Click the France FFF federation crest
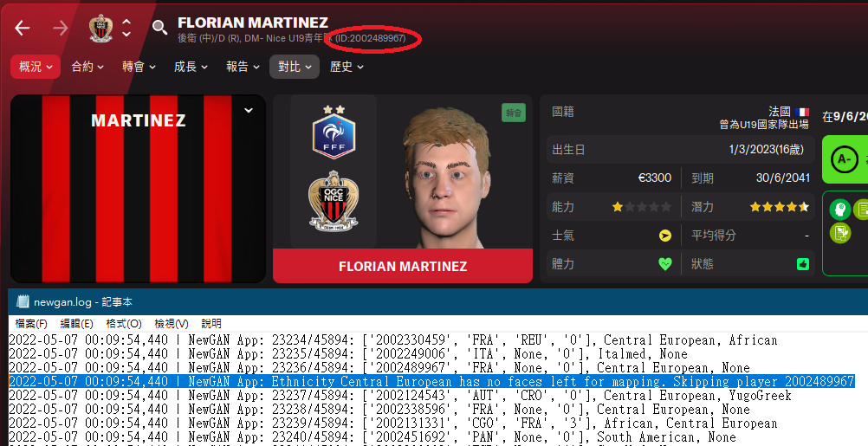 point(334,133)
